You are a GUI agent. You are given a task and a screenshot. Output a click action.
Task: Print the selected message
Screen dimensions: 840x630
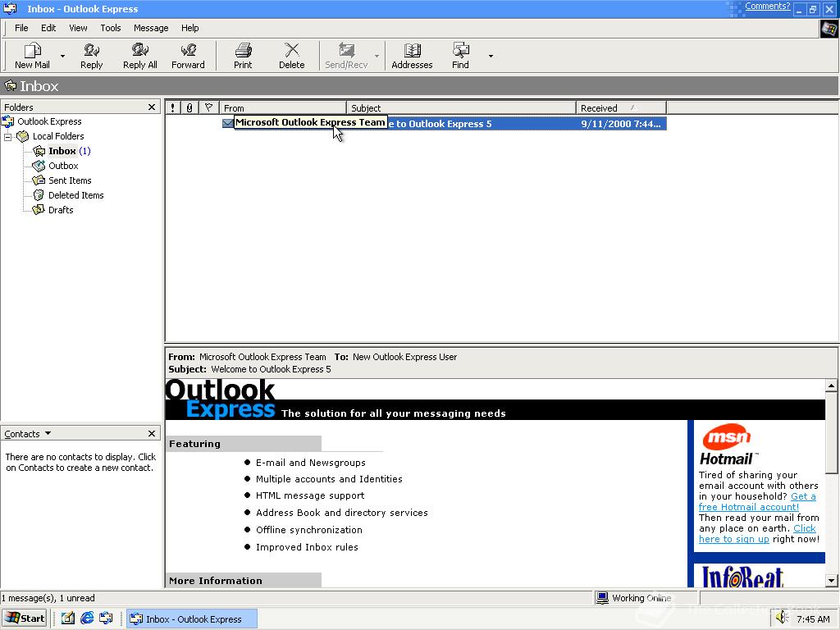pos(243,55)
